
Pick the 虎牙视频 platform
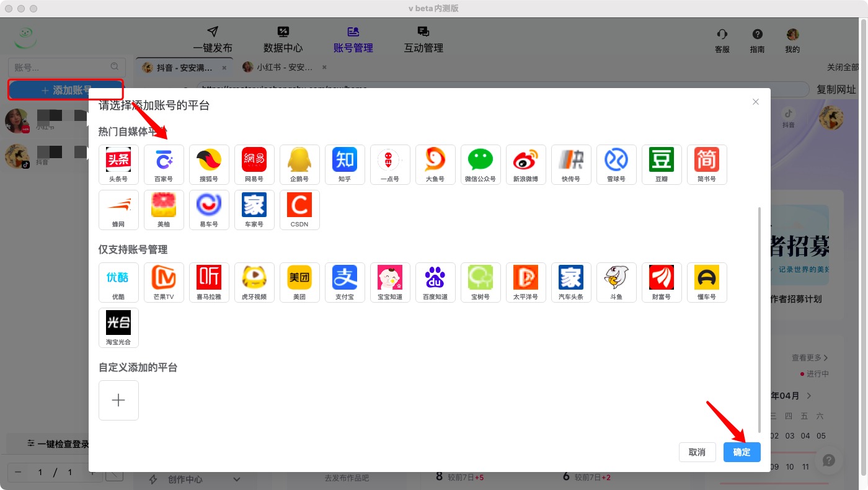tap(254, 282)
